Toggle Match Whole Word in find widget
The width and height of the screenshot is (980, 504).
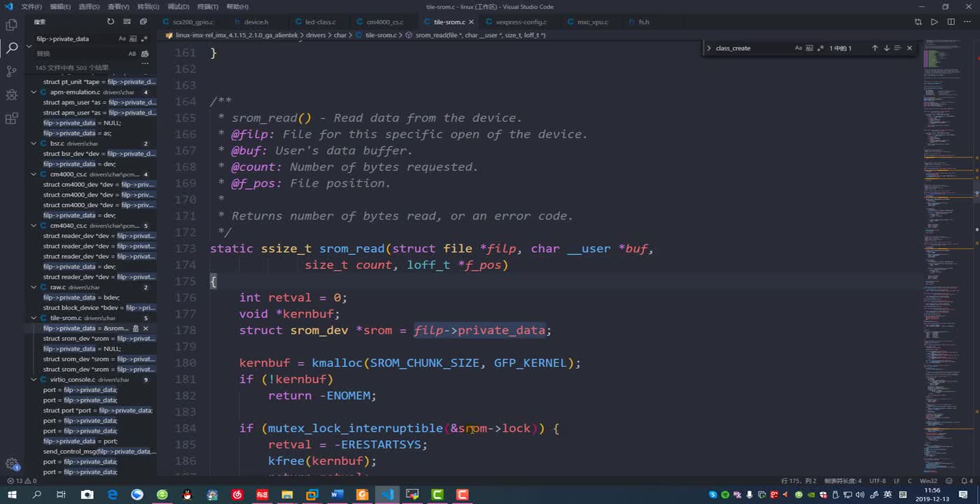[810, 48]
